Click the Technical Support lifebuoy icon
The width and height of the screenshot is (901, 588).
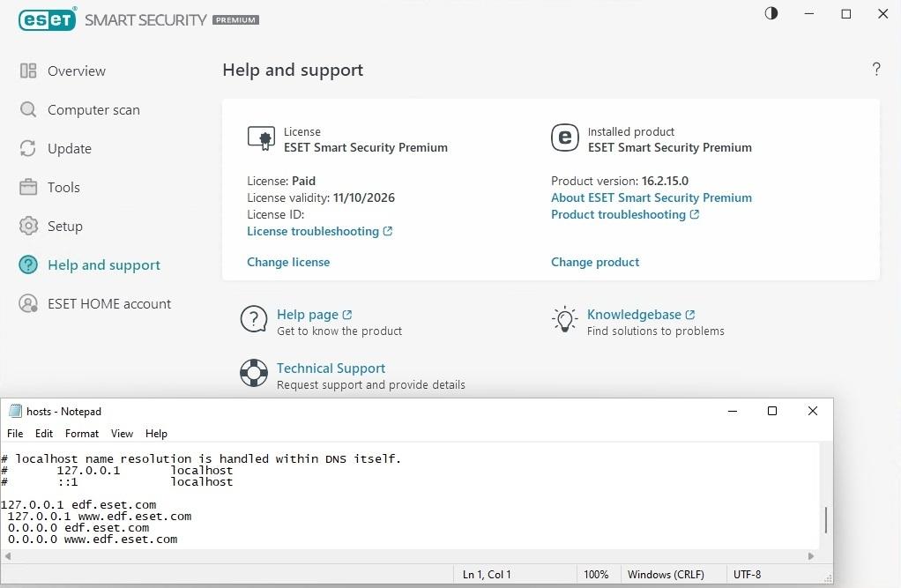pos(254,373)
